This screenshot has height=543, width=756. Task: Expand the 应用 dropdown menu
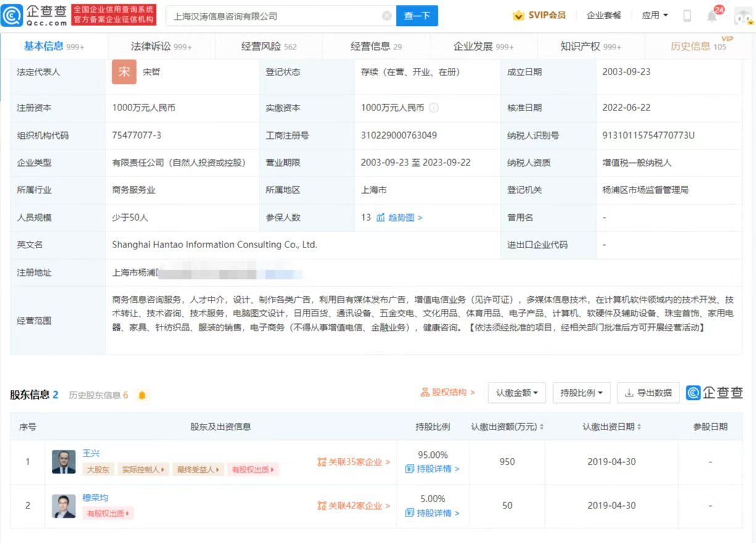coord(655,15)
